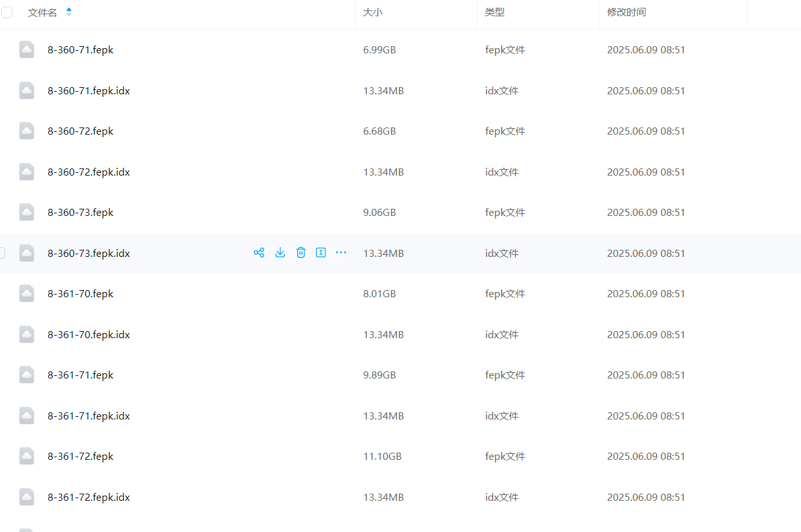This screenshot has height=532, width=801.
Task: Open the file named 8-361-72.fepk
Action: pyautogui.click(x=81, y=456)
